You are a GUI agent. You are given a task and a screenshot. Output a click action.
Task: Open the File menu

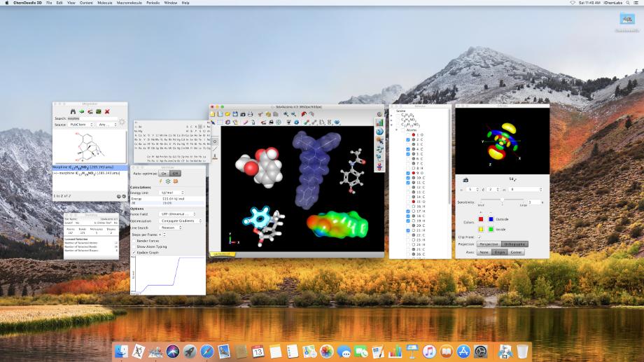point(49,3)
